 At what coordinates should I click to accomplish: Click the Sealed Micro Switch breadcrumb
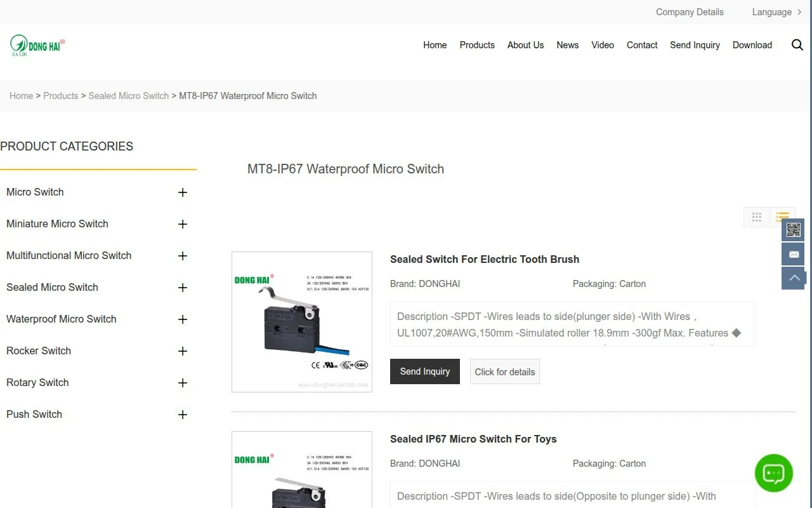[129, 96]
